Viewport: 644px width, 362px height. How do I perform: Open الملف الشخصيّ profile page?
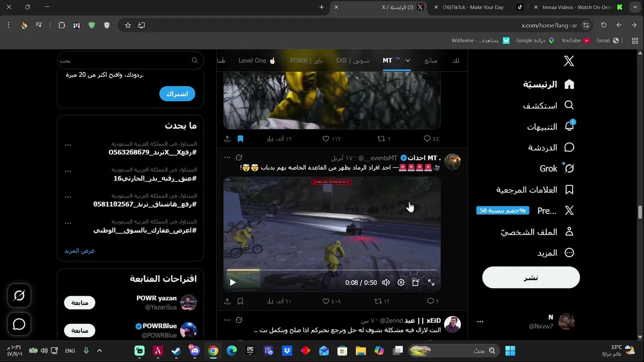click(538, 232)
